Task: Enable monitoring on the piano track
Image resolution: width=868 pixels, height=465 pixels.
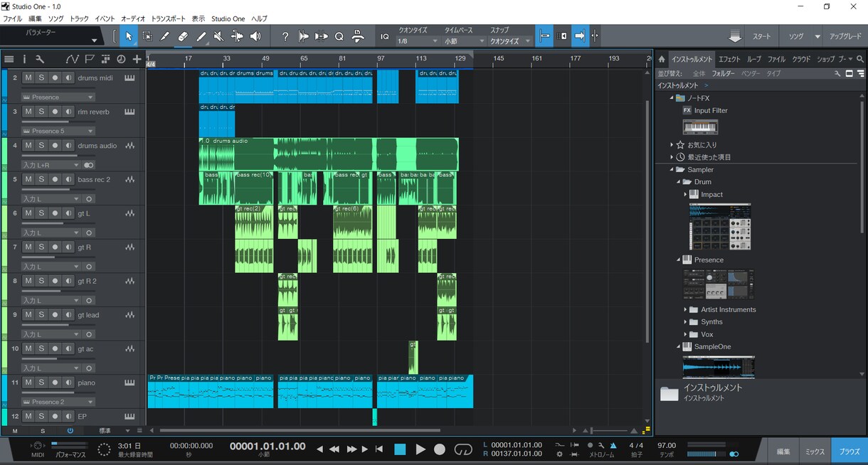Action: pyautogui.click(x=68, y=383)
